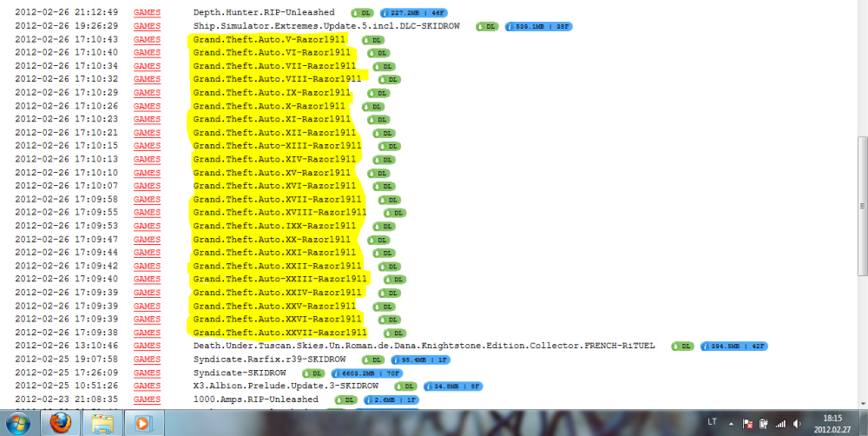This screenshot has height=436, width=868.
Task: Select release name Grand.Theft.Auto.V-Razor1911
Action: click(x=269, y=39)
